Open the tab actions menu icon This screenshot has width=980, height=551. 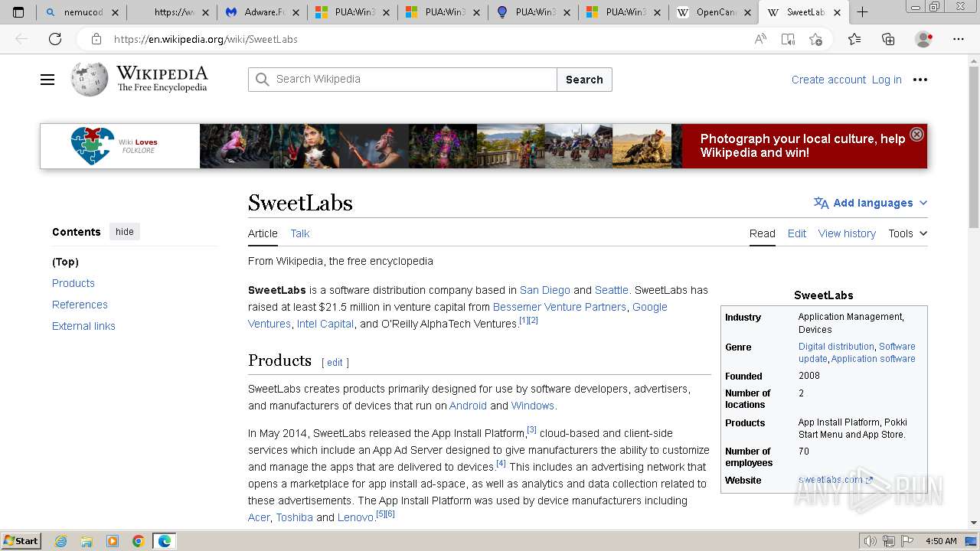(18, 12)
